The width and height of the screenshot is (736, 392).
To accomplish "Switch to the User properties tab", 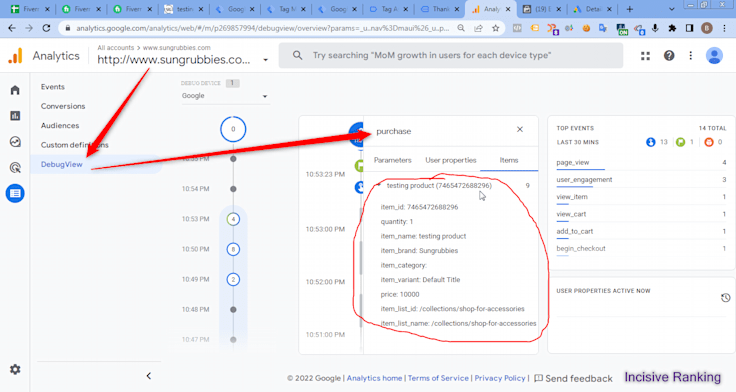I will (451, 160).
